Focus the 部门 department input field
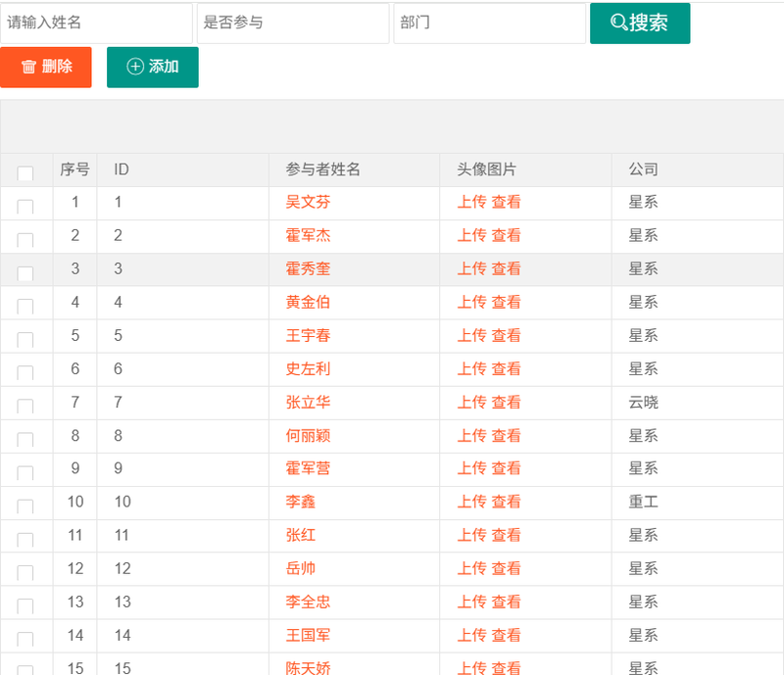This screenshot has height=675, width=784. [489, 23]
